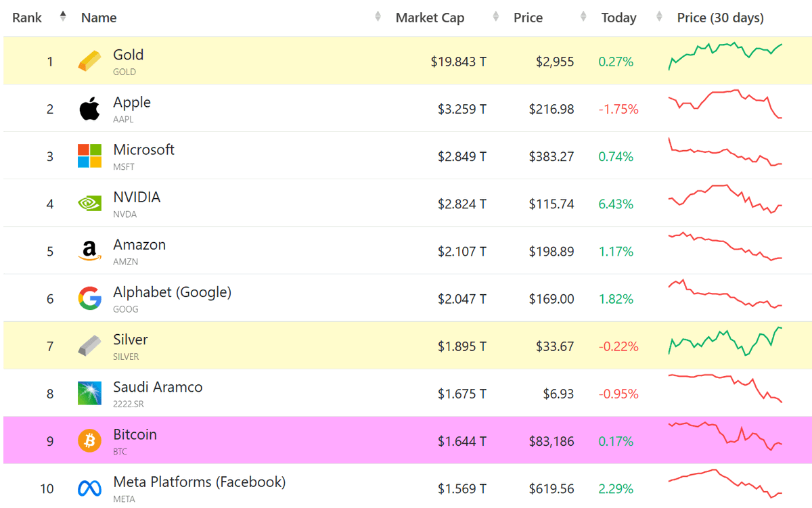Click the Apple logo icon

click(89, 109)
